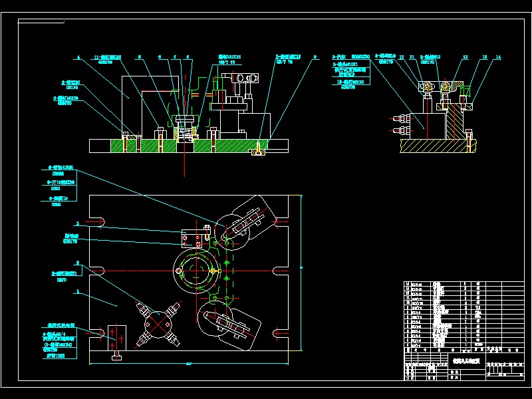Select the small rectangular block at plan view's bottom-left
The width and height of the screenshot is (532, 399).
(117, 338)
